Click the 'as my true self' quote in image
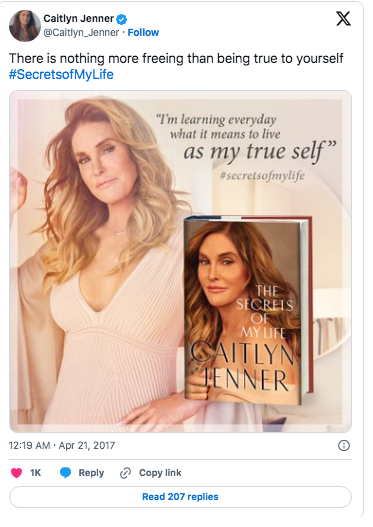Screen dimensions: 373x527 click(x=259, y=152)
